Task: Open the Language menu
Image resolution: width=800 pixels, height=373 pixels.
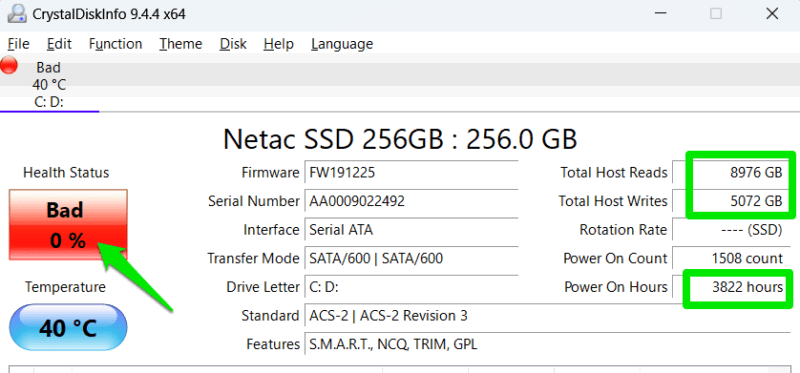Action: [x=342, y=44]
